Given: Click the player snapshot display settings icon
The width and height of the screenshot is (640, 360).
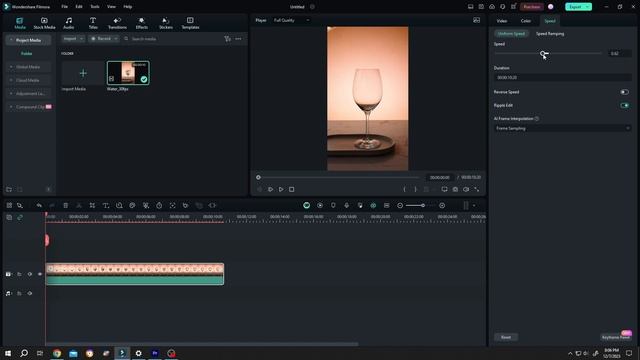Looking at the screenshot, I should click(476, 20).
